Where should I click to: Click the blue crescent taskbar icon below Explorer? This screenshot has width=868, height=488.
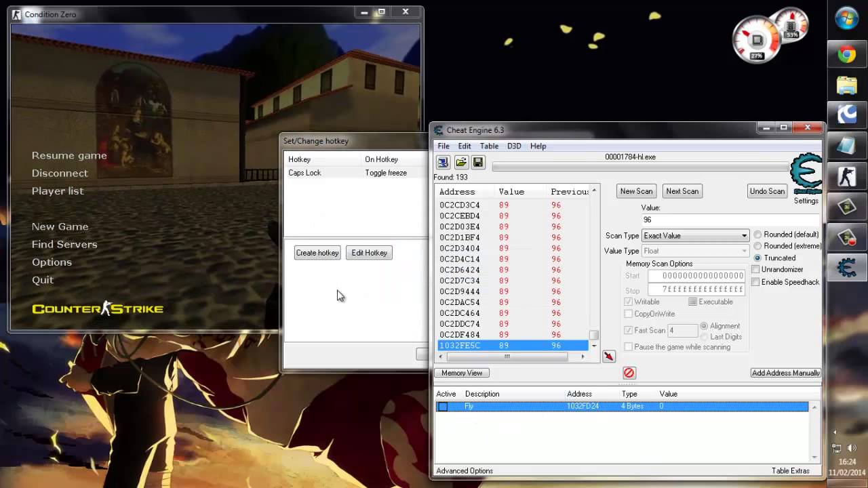(x=847, y=115)
